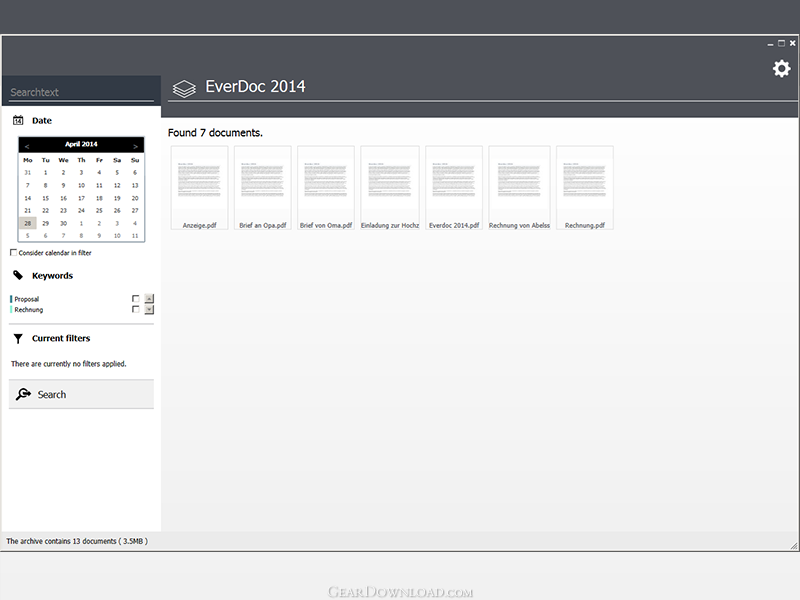Click the Proposal keyword label

[27, 299]
